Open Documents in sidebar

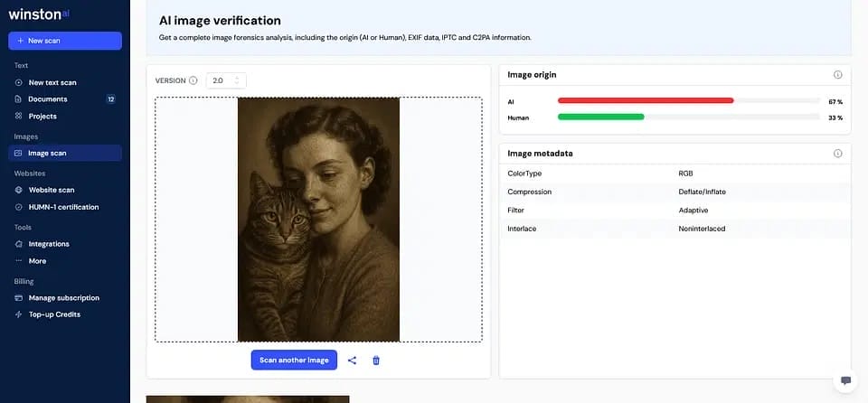tap(48, 99)
